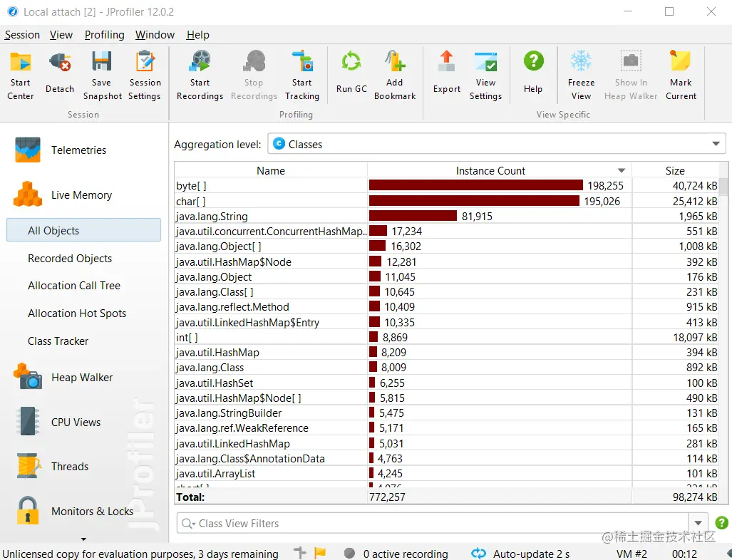This screenshot has height=560, width=732.
Task: Mark Current values
Action: 681,75
